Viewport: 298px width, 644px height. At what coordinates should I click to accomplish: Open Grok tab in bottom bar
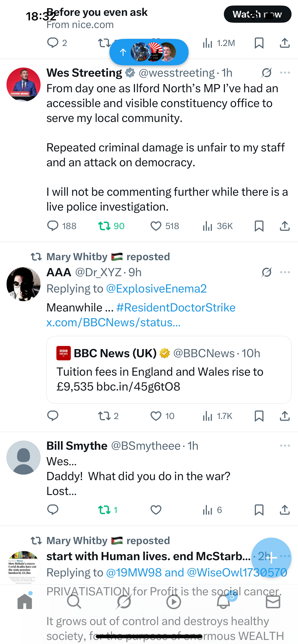point(124,602)
